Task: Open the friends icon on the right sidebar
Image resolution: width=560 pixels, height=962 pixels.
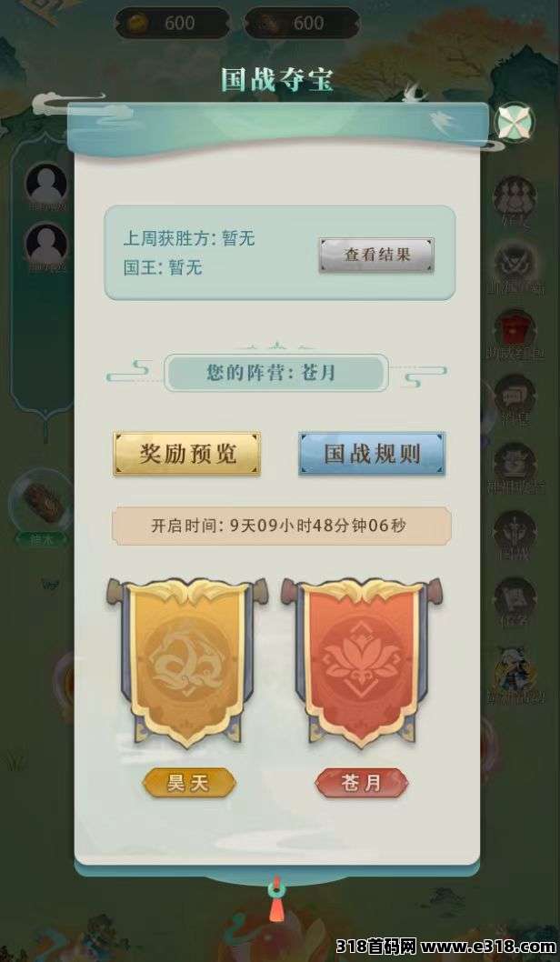Action: pyautogui.click(x=515, y=197)
